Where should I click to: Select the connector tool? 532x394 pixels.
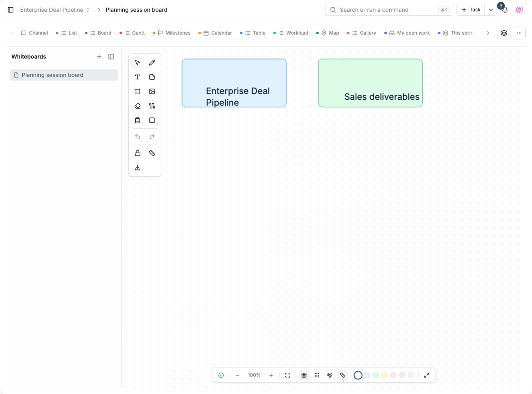pos(152,106)
